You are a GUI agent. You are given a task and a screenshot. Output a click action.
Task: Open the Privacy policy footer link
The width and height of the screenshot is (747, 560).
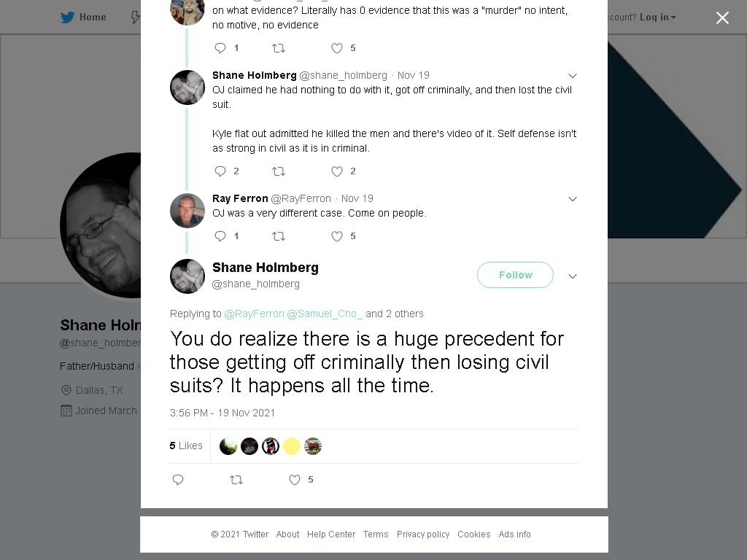[x=423, y=534]
